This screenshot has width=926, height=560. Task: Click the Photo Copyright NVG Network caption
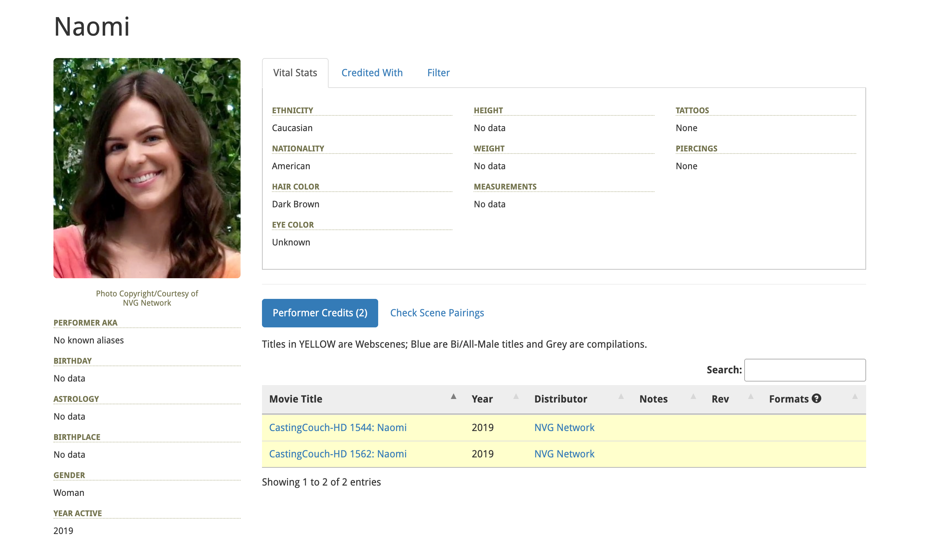pos(147,298)
